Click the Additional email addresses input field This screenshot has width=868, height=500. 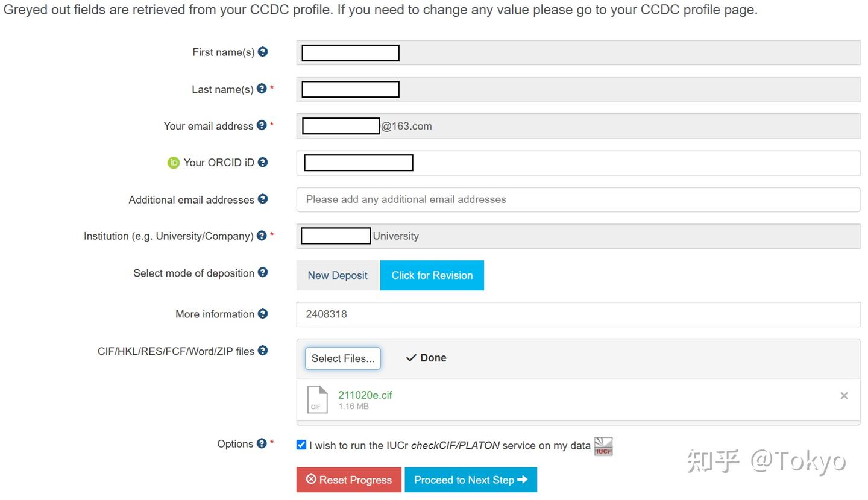point(577,199)
